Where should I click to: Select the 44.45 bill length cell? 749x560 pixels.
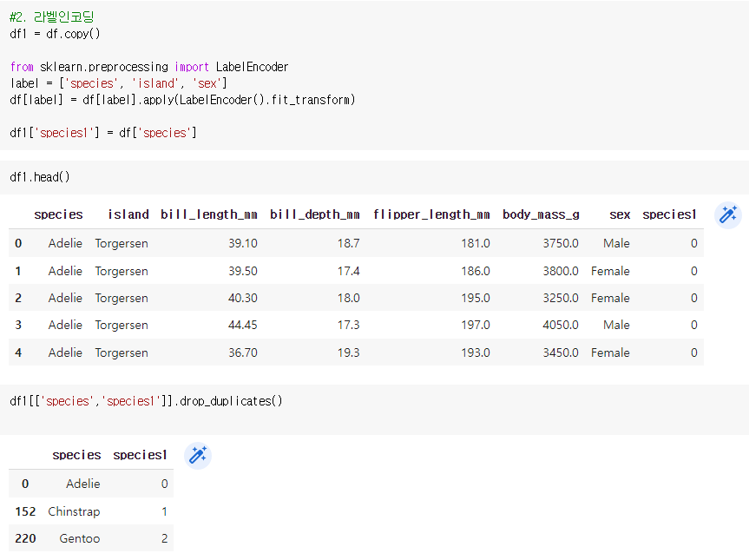(x=243, y=325)
